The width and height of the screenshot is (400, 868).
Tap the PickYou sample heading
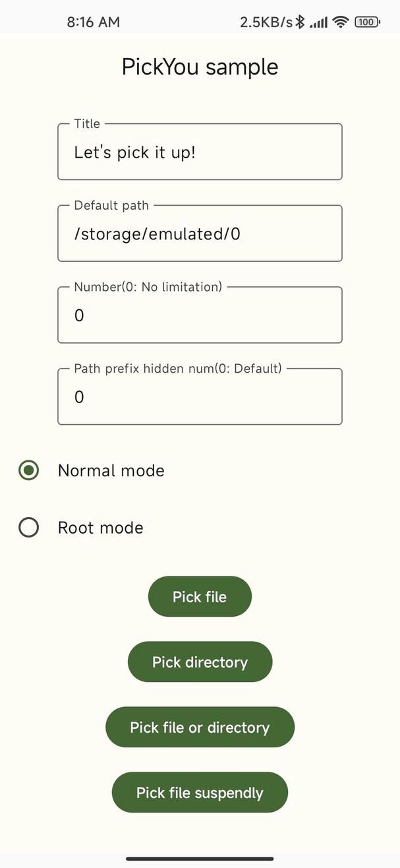pos(200,67)
